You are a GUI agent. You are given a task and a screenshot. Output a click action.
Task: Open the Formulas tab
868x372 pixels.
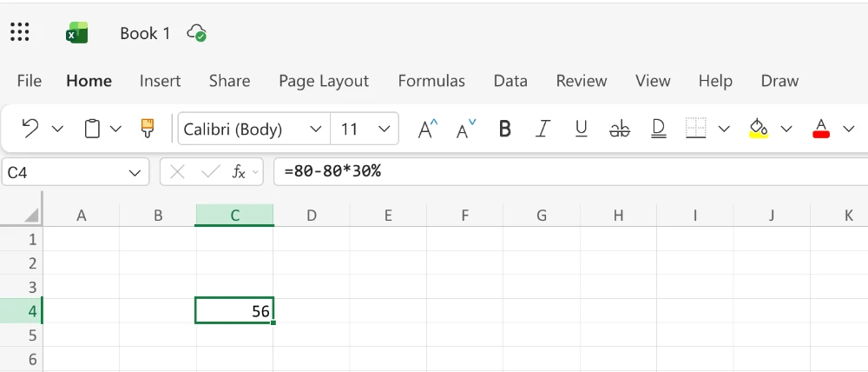click(431, 81)
